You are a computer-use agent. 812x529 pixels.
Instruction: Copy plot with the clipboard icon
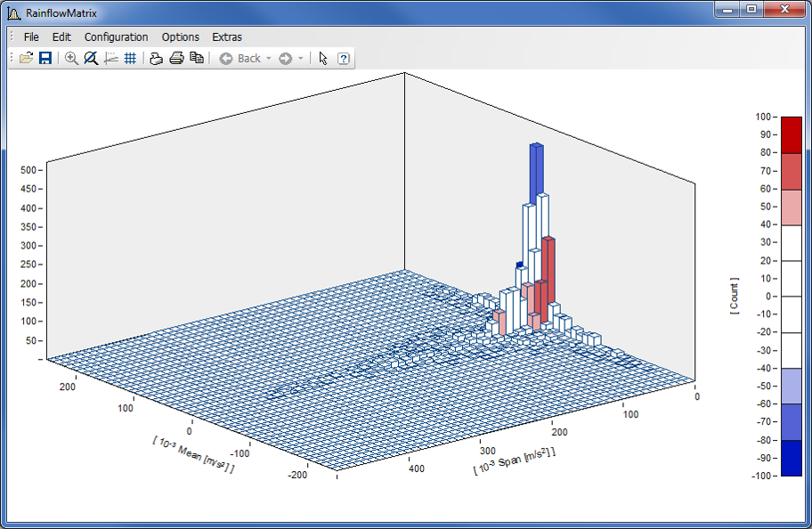click(197, 58)
